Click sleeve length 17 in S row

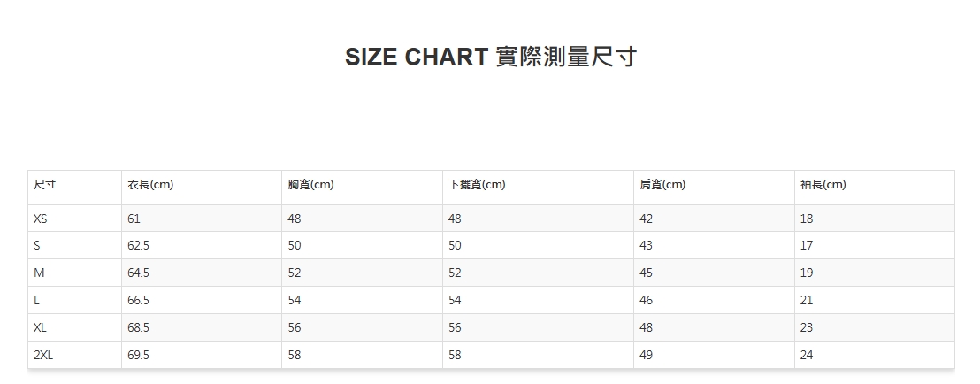pyautogui.click(x=807, y=246)
